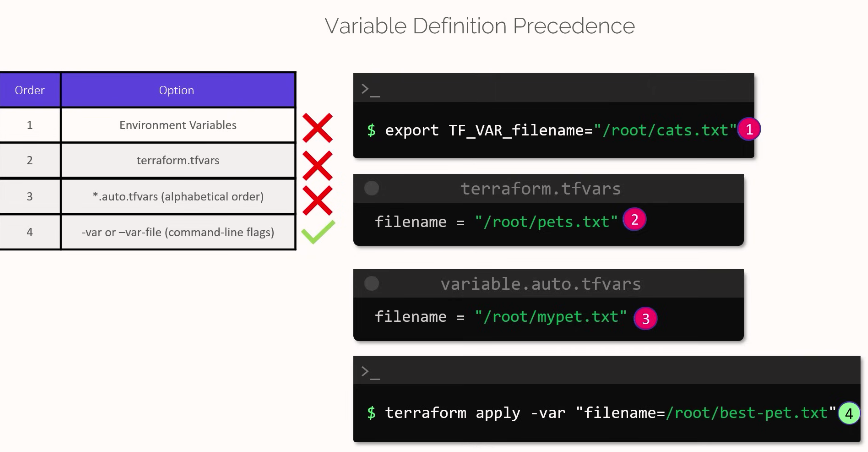Click the pink number 2 badge
Screen dimensions: 868x452
tap(635, 220)
